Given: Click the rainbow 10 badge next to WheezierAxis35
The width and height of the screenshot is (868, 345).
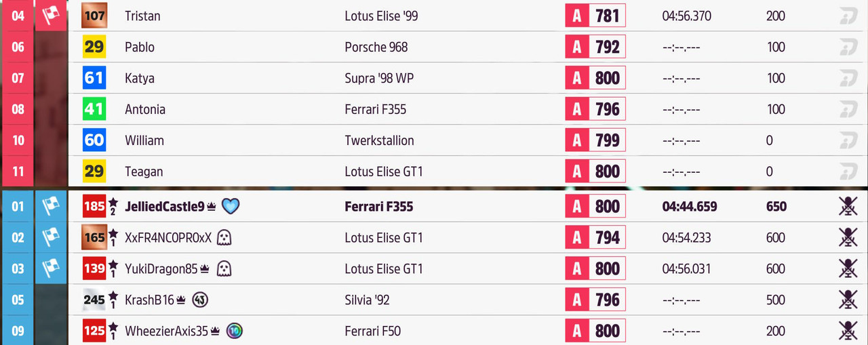Looking at the screenshot, I should point(235,331).
